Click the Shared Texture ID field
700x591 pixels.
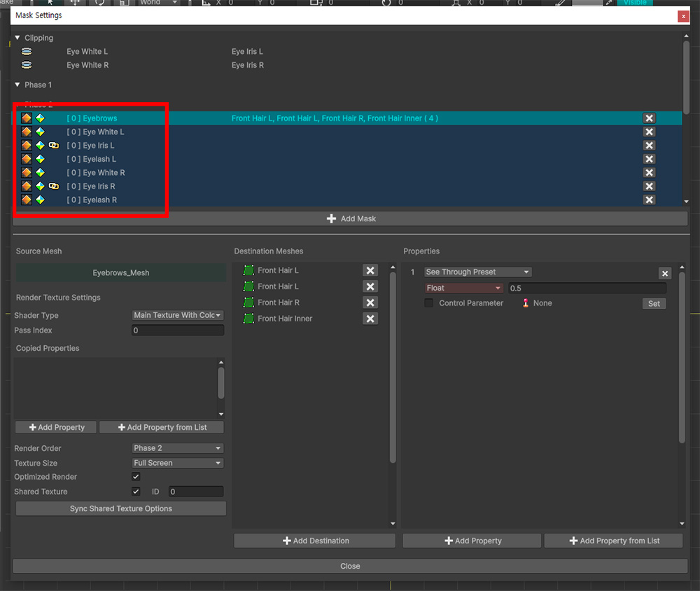point(196,492)
